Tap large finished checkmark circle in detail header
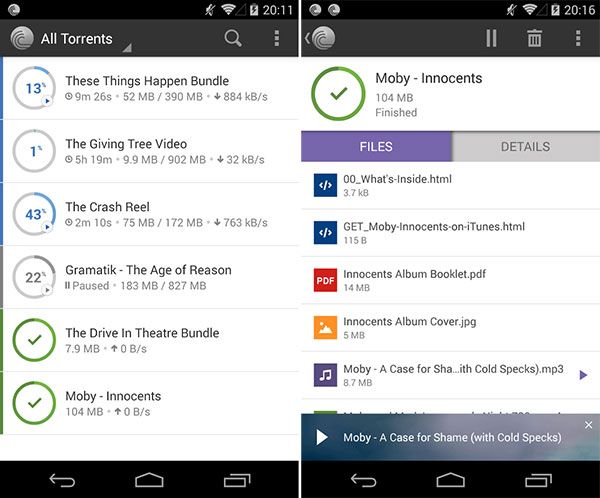Screen dimensions: 600x498 (x=338, y=94)
